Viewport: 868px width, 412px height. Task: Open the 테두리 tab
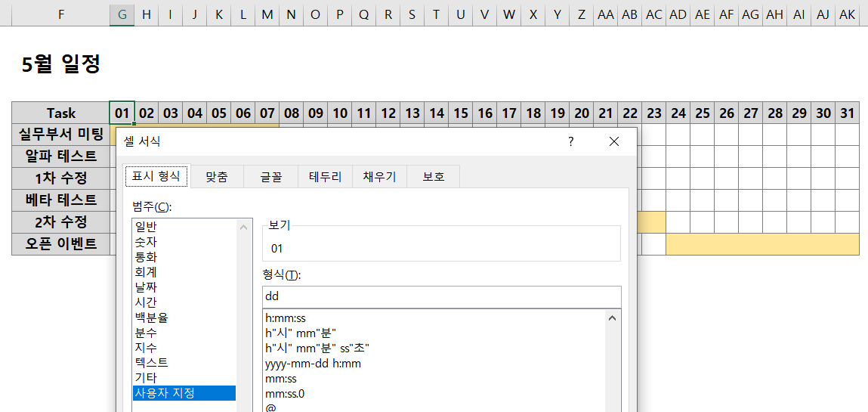(325, 177)
